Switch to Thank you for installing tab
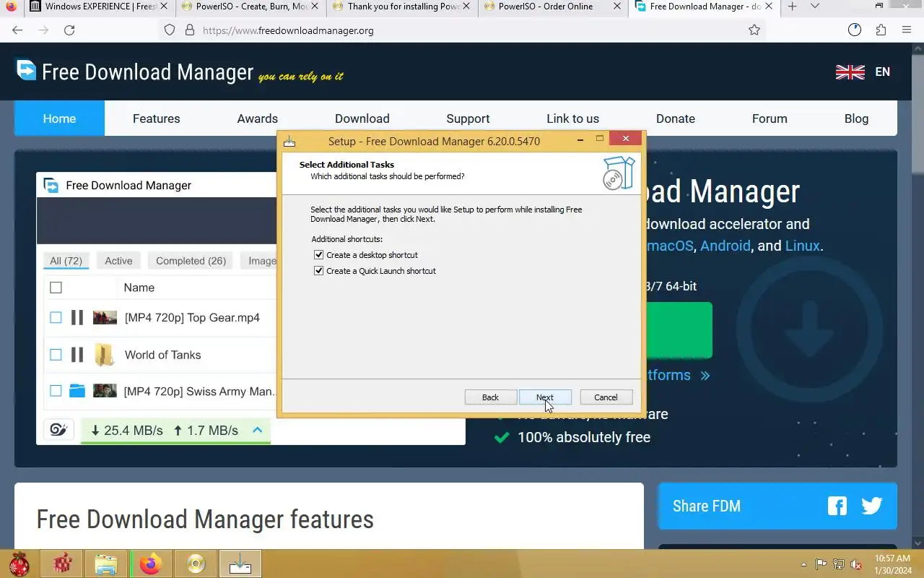 [x=401, y=7]
